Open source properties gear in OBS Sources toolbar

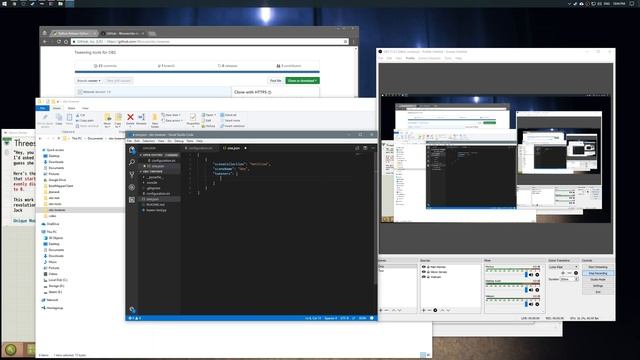pos(435,310)
